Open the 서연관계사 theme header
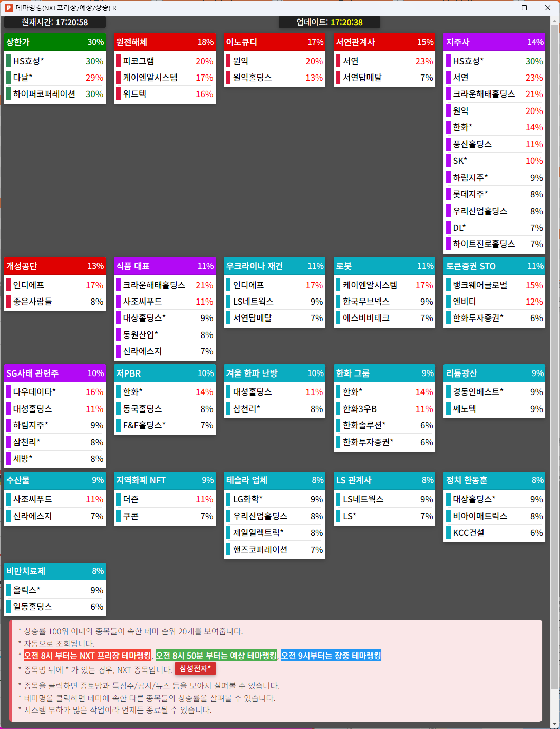Image resolution: width=560 pixels, height=729 pixels. coord(384,42)
